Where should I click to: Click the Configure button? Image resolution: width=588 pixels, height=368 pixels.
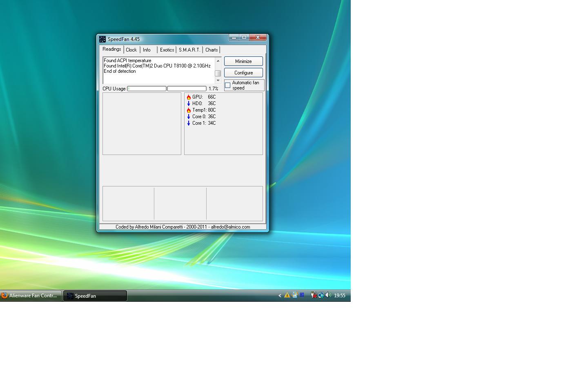coord(243,73)
